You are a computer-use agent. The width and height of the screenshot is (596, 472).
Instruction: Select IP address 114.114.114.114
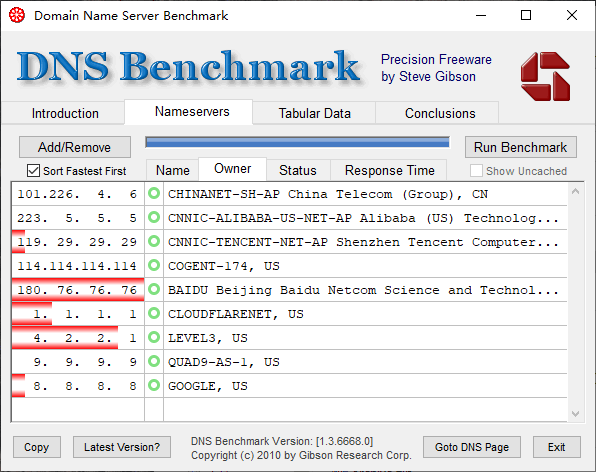pyautogui.click(x=77, y=266)
